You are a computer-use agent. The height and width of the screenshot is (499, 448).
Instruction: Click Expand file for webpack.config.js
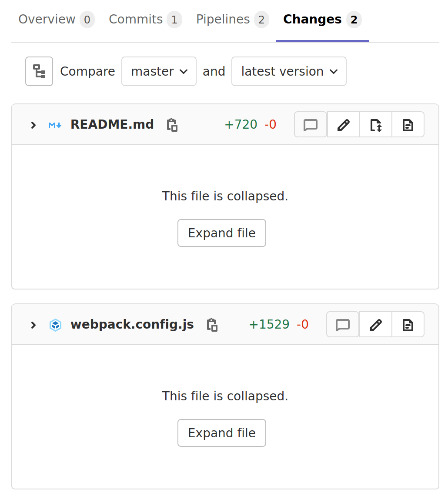coord(221,433)
